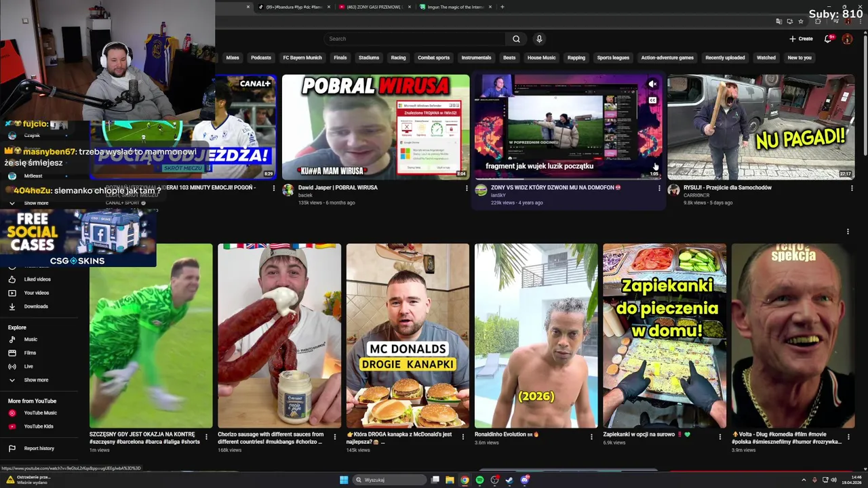This screenshot has width=868, height=488.
Task: Open the account avatar menu
Action: [847, 39]
